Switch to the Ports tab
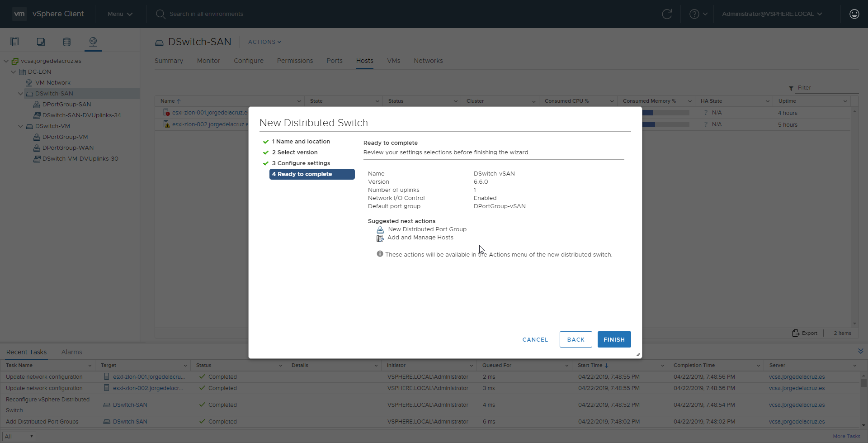868x443 pixels. pyautogui.click(x=335, y=61)
